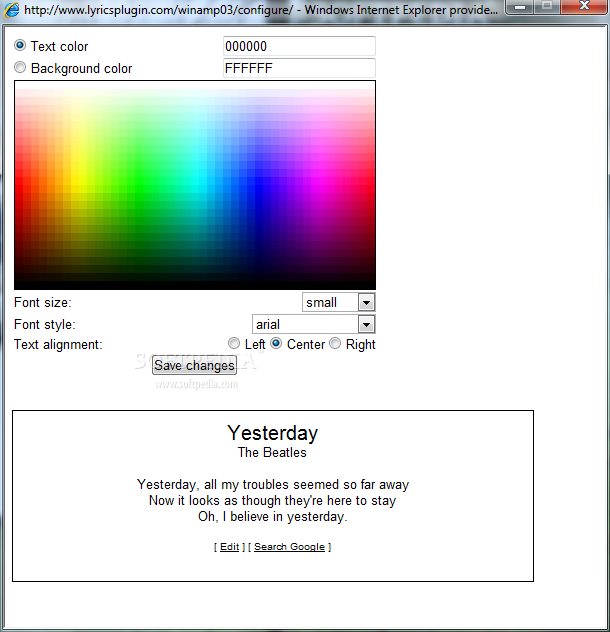
Task: Click the background color hex field FFFFFF
Action: tap(299, 68)
